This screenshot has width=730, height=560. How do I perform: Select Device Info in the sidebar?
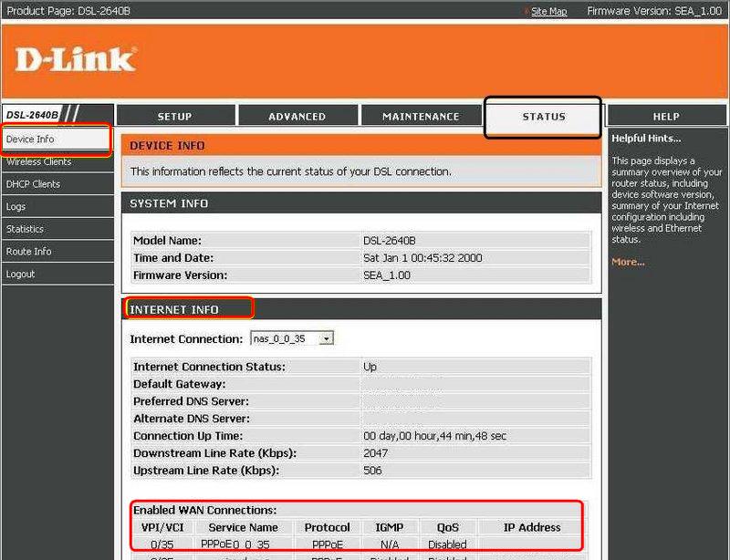click(57, 140)
